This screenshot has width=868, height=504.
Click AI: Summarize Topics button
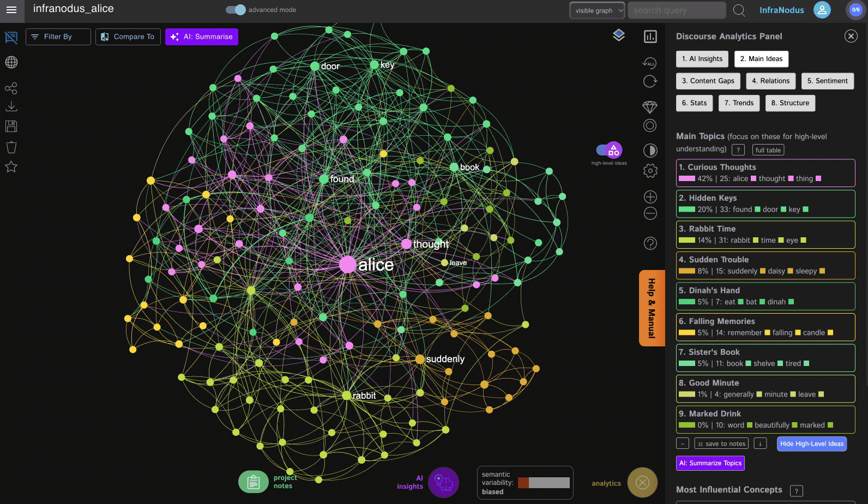coord(710,463)
